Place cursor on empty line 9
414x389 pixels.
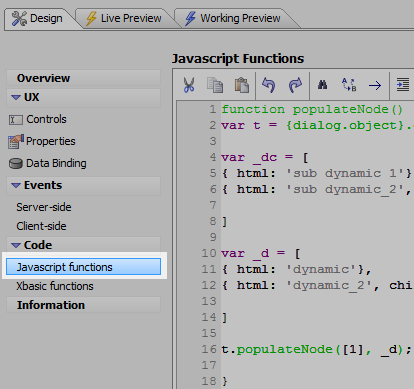click(x=317, y=237)
